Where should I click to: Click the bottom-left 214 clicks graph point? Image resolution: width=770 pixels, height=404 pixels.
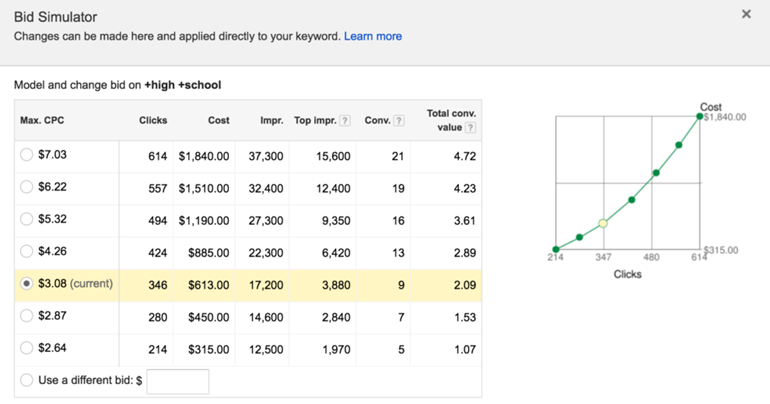tap(556, 249)
